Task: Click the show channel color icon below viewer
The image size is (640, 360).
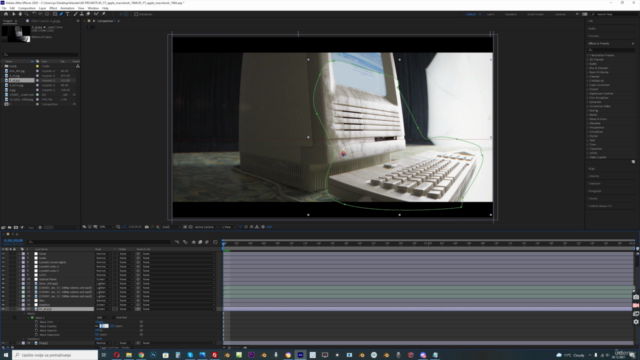Action: coord(158,227)
